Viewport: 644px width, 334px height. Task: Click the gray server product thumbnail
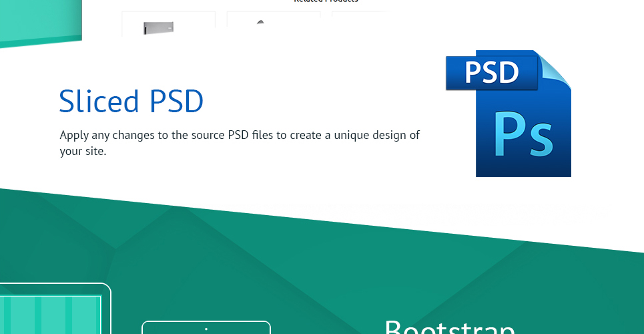pos(159,28)
